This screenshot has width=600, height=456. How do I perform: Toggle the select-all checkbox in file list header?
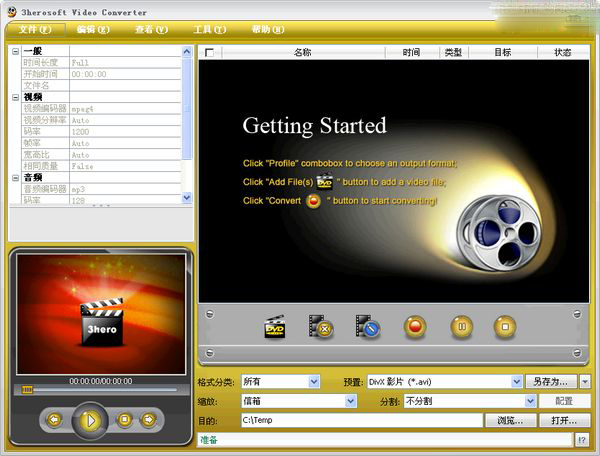point(209,52)
